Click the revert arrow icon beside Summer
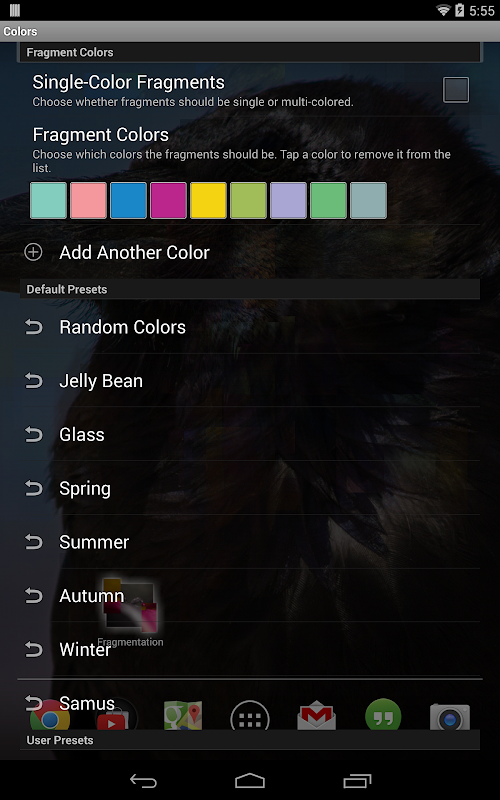 point(34,542)
